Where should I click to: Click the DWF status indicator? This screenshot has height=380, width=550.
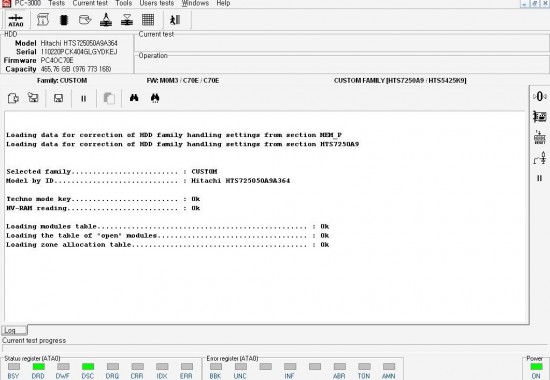pos(63,367)
